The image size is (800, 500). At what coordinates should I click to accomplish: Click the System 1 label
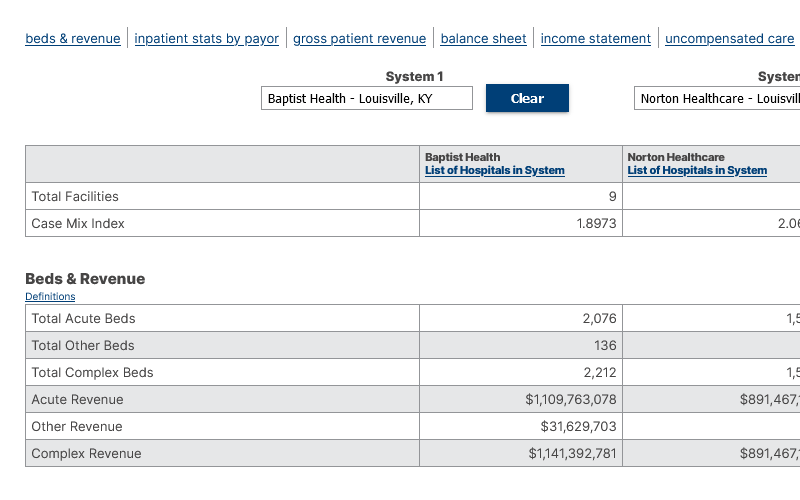[x=414, y=77]
